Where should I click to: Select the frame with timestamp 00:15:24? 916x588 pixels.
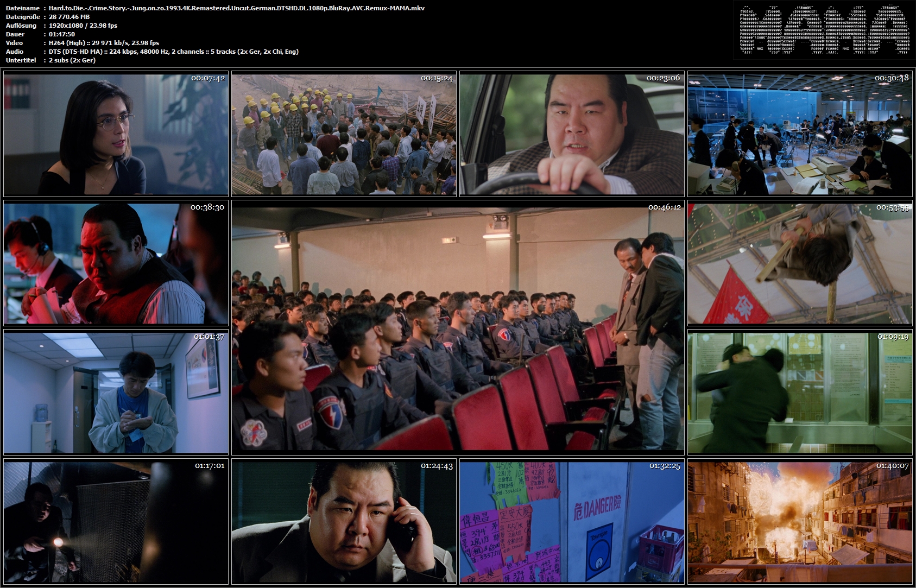344,134
